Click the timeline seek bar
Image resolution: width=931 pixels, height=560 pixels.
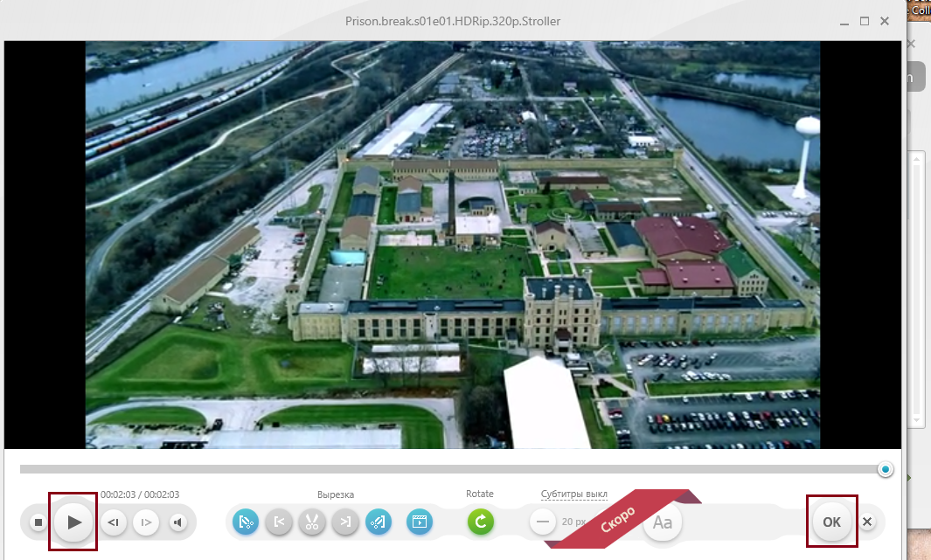point(437,470)
